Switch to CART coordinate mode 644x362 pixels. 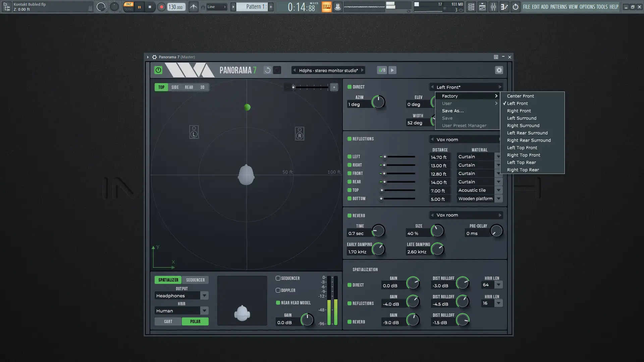click(x=168, y=321)
